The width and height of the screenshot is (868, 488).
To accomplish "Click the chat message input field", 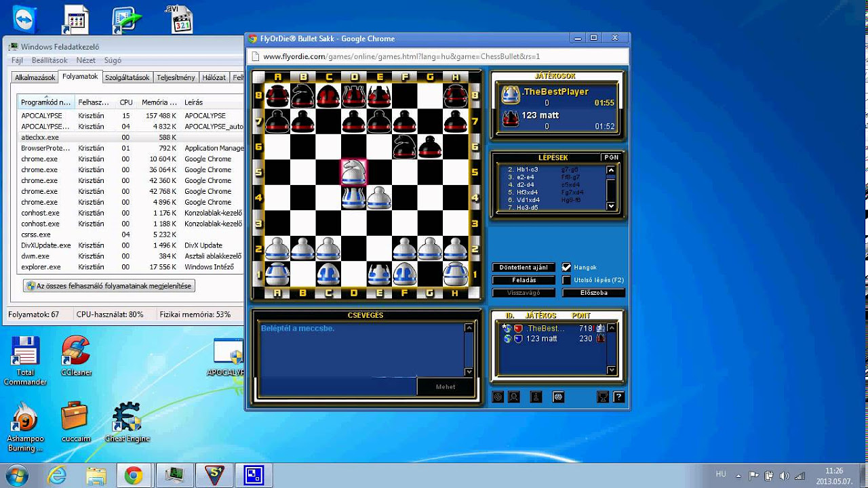I will tap(338, 386).
